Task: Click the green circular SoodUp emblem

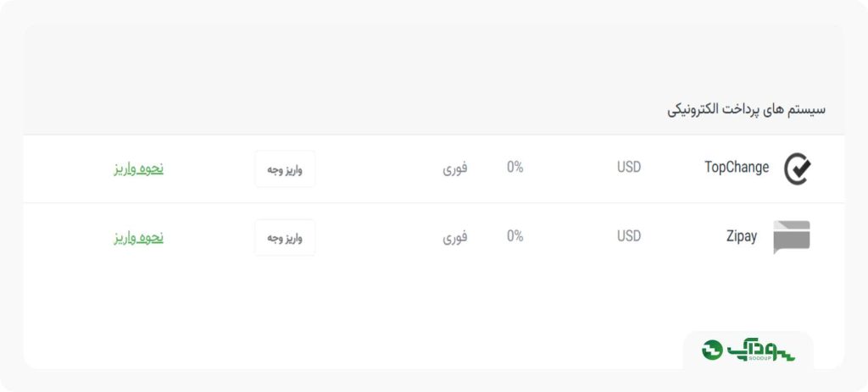Action: pos(712,350)
